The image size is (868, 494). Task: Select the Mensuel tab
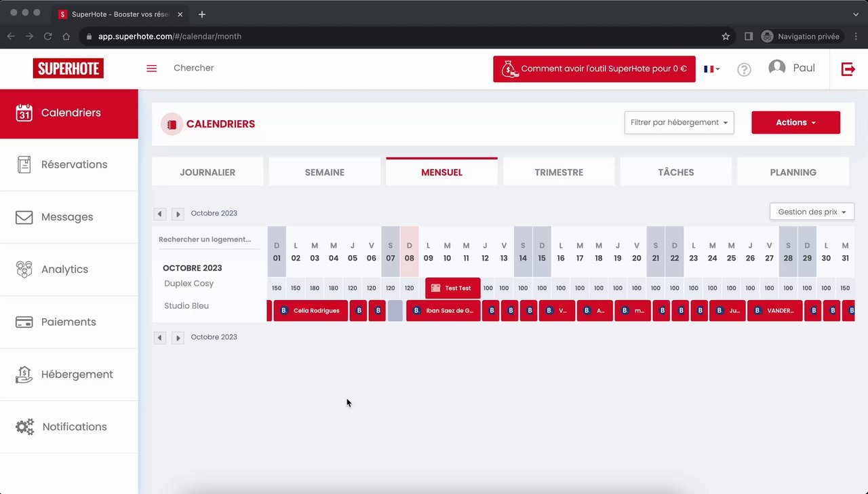[x=441, y=172]
